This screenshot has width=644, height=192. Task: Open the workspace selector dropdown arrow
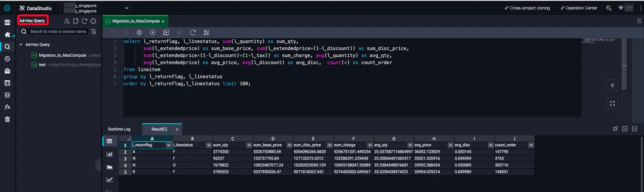pos(127,8)
